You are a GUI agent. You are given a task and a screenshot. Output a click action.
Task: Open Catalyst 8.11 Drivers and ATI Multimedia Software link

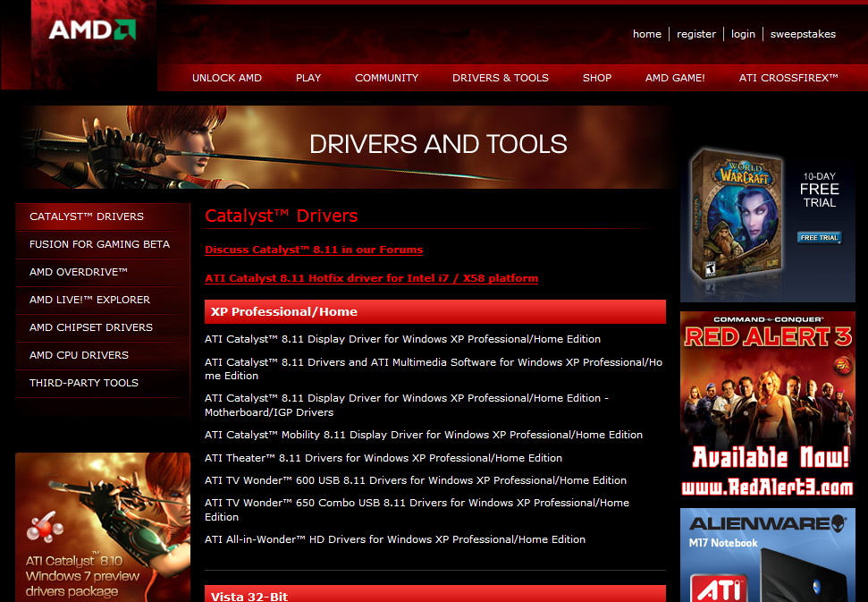pos(434,369)
